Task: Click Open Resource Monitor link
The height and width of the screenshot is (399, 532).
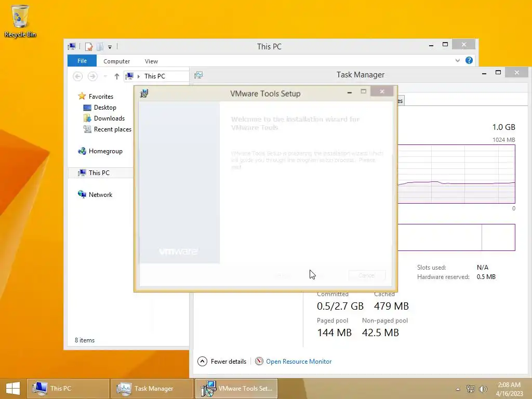Action: click(x=299, y=362)
